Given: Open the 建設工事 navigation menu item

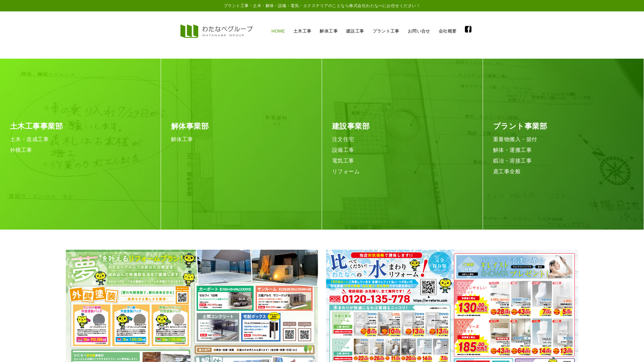Looking at the screenshot, I should (x=355, y=31).
